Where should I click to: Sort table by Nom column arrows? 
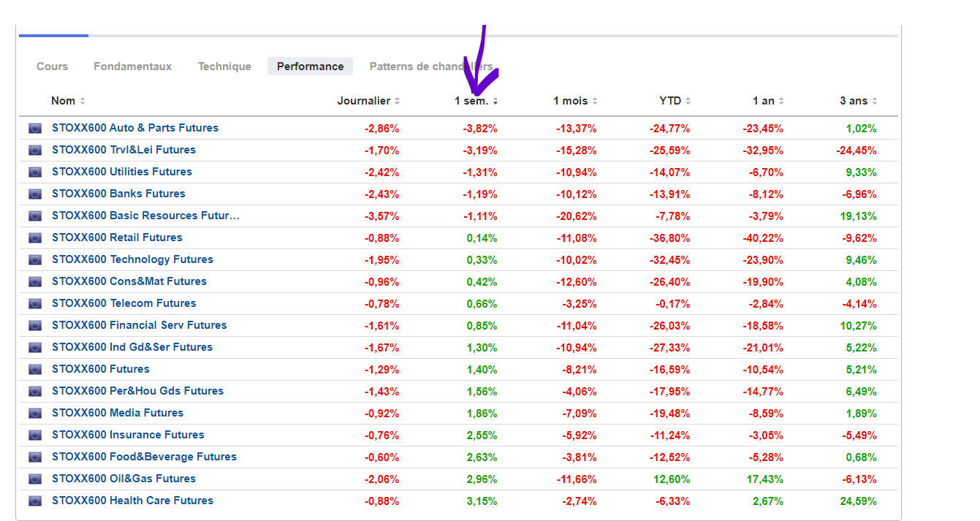pyautogui.click(x=83, y=101)
